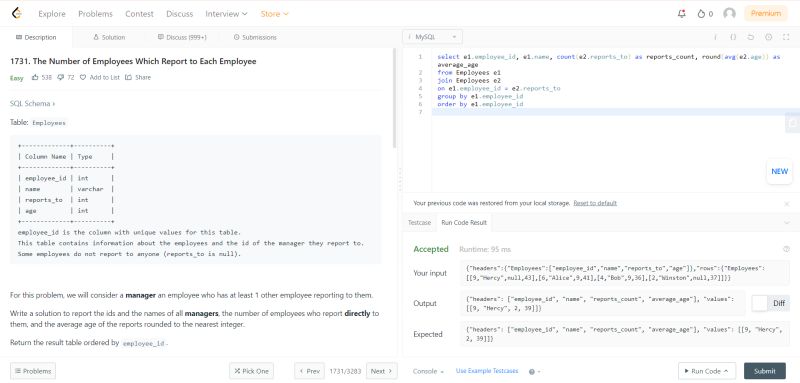Click the curly braces format icon
The height and width of the screenshot is (383, 800).
pyautogui.click(x=733, y=37)
